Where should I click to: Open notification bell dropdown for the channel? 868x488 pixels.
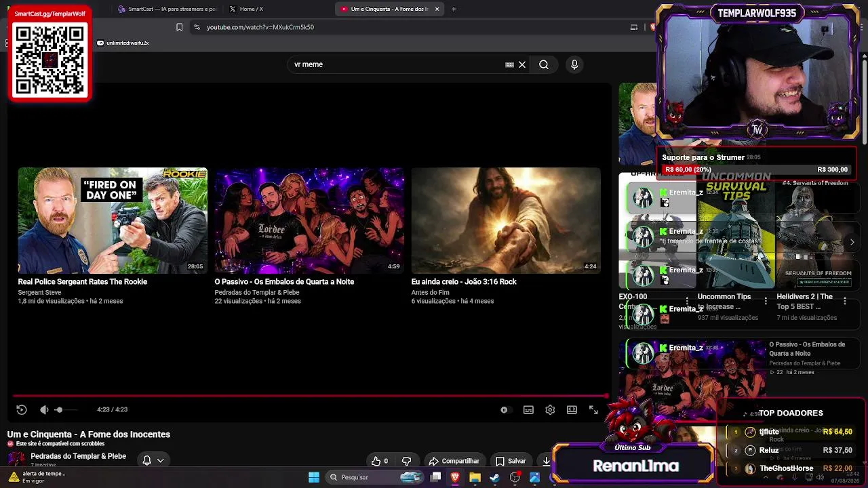click(153, 460)
